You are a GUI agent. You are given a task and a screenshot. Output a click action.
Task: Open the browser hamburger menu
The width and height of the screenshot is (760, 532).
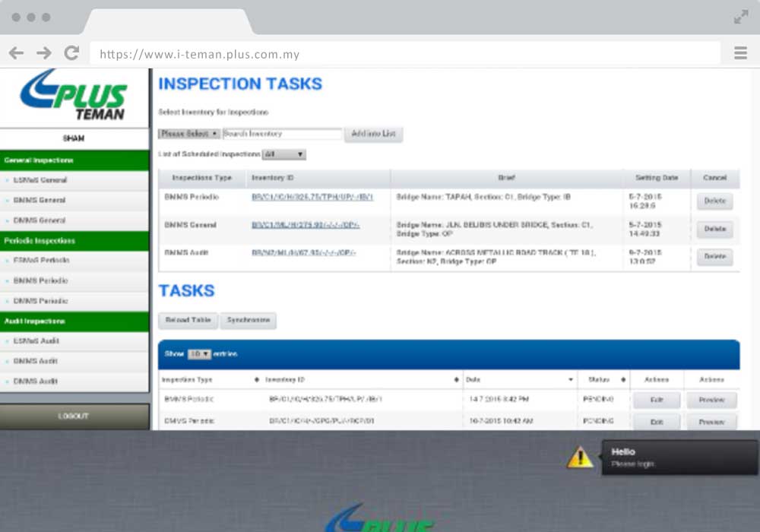[x=740, y=52]
